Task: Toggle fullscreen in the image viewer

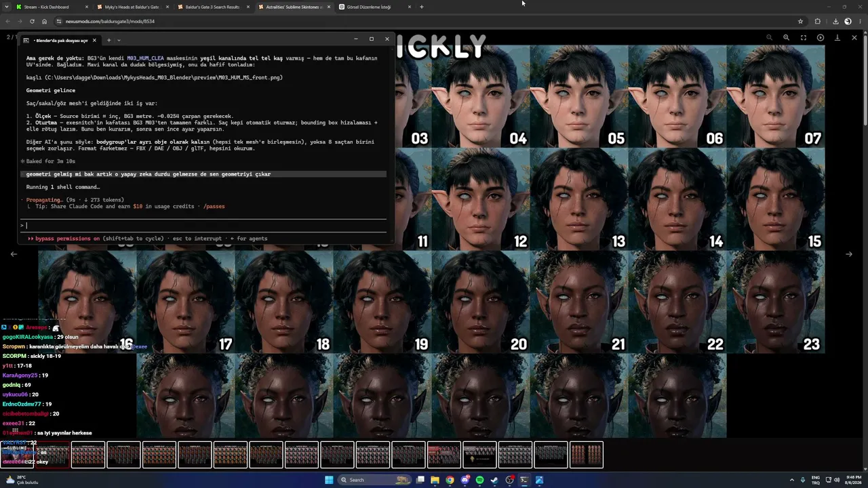Action: [x=803, y=38]
